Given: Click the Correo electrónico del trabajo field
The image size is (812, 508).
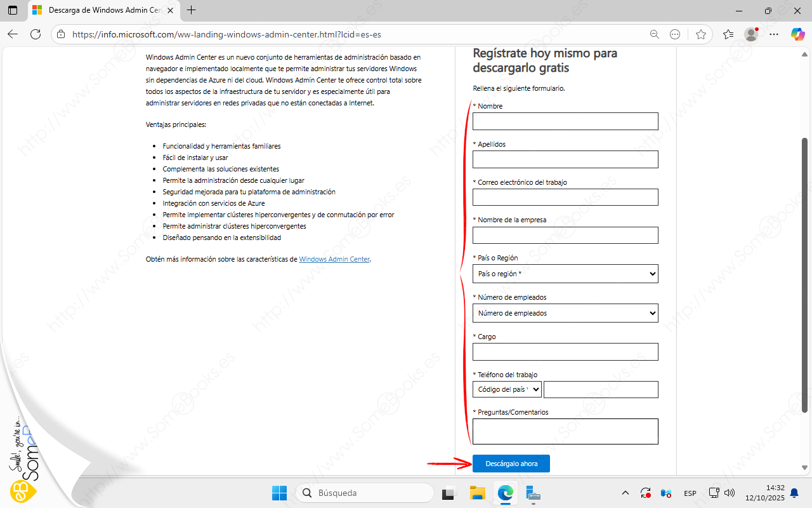Looking at the screenshot, I should coord(565,197).
